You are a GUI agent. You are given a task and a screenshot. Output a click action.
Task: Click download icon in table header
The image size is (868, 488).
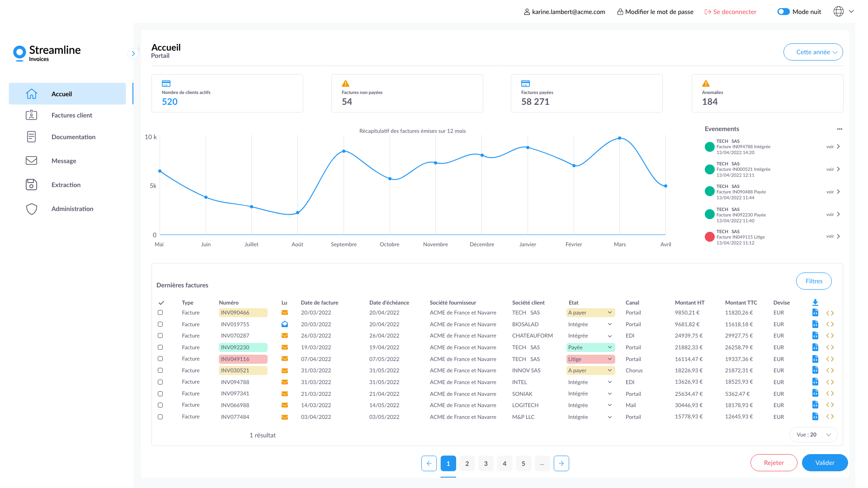click(815, 302)
